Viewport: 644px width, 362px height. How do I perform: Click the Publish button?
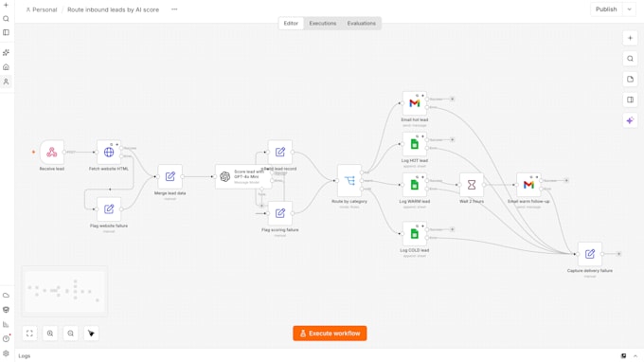click(x=606, y=9)
